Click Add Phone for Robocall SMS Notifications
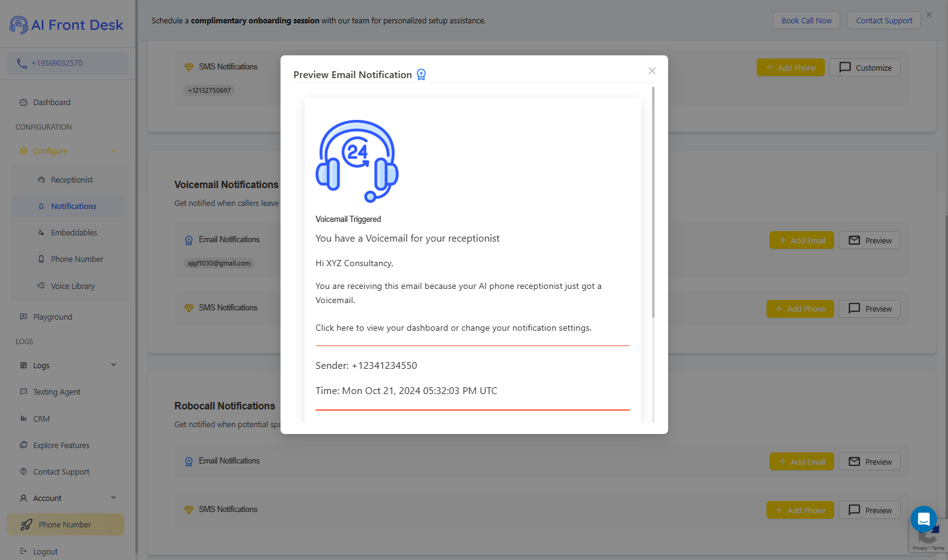948x560 pixels. pos(800,510)
